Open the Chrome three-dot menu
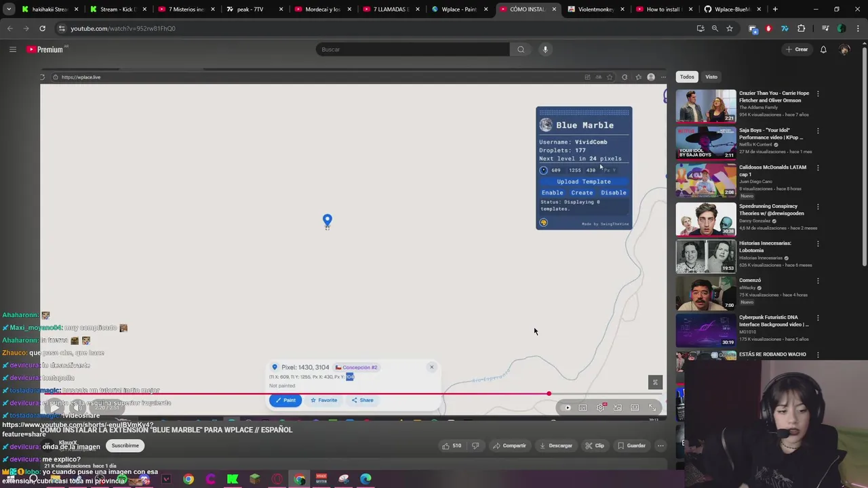Viewport: 868px width, 488px height. [856, 28]
